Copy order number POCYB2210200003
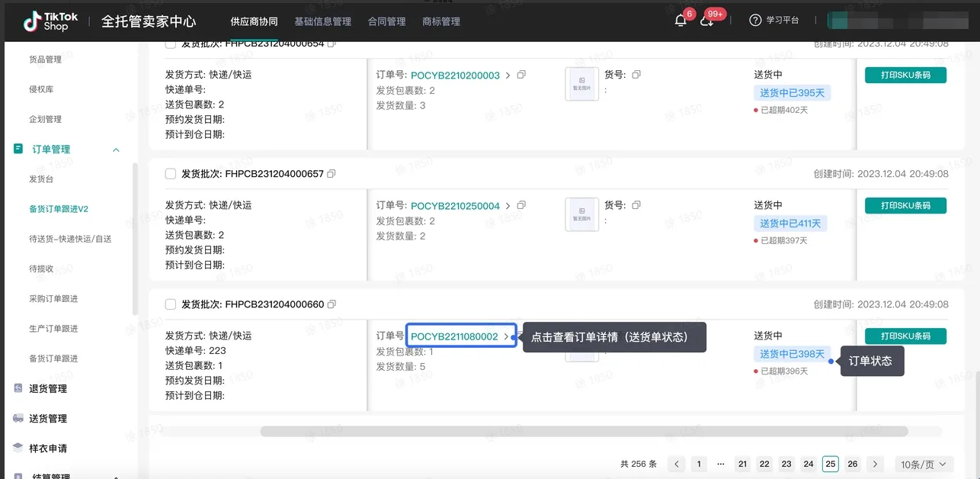The height and width of the screenshot is (479, 980). tap(521, 76)
